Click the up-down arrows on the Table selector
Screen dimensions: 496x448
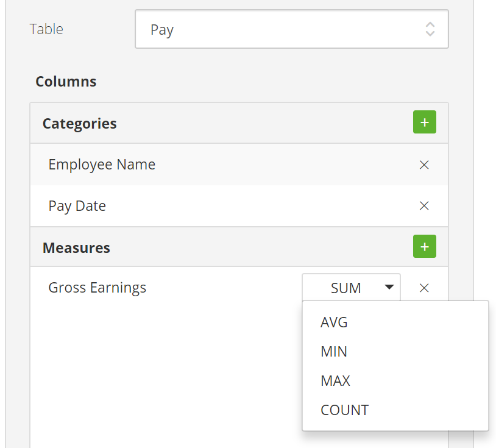pyautogui.click(x=430, y=29)
